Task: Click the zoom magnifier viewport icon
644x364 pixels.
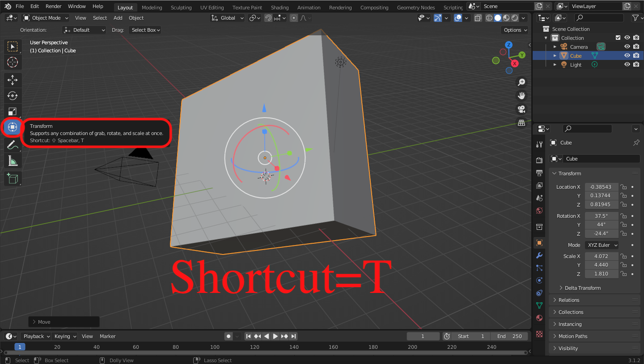Action: click(x=521, y=82)
